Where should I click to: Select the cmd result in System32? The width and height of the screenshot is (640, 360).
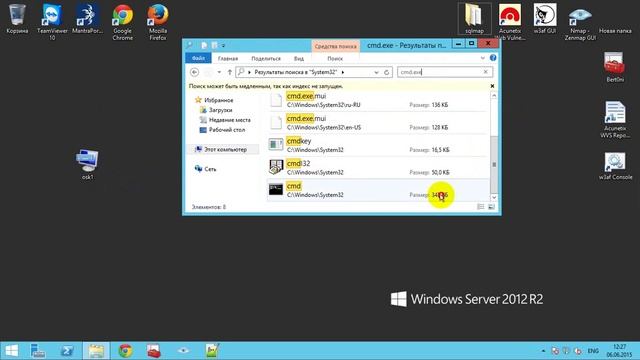coord(378,190)
